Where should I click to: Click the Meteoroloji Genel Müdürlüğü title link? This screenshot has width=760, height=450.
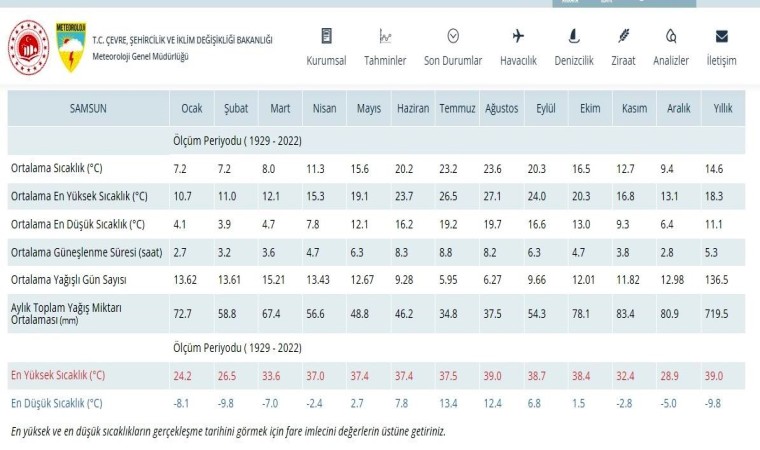140,56
